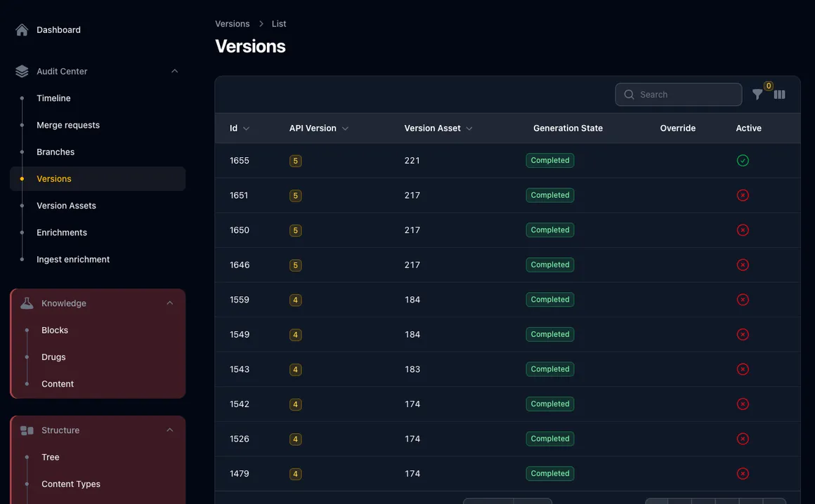
Task: Select Id cell 1655
Action: 240,161
